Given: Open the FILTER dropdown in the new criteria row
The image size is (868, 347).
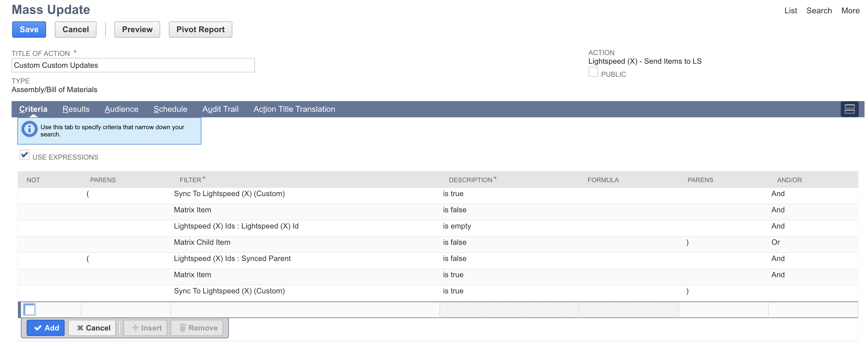Looking at the screenshot, I should [x=303, y=310].
